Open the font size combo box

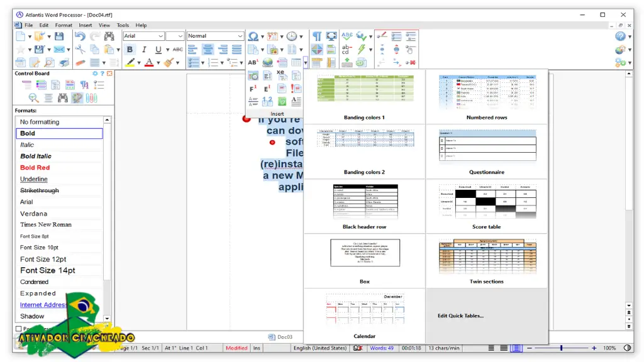click(175, 36)
